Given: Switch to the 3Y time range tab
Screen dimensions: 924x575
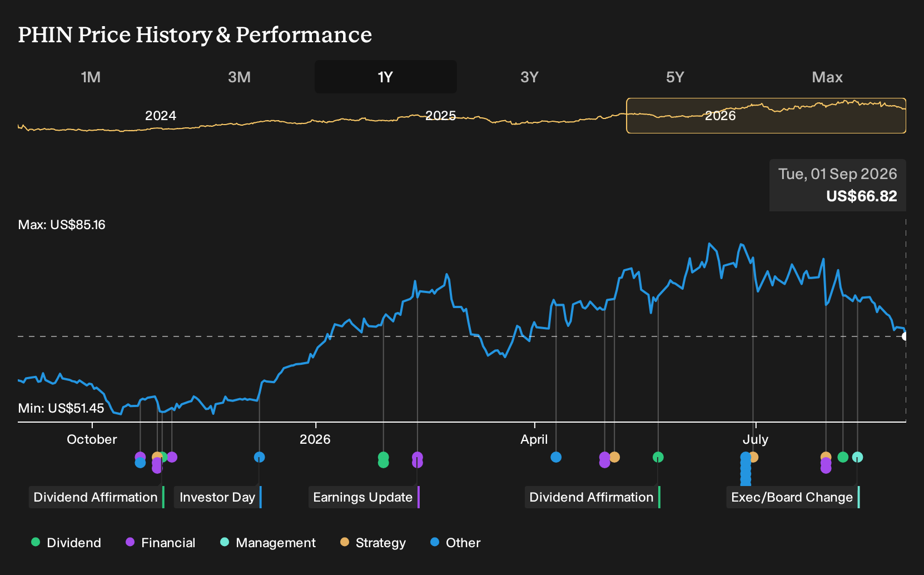Looking at the screenshot, I should (x=529, y=77).
